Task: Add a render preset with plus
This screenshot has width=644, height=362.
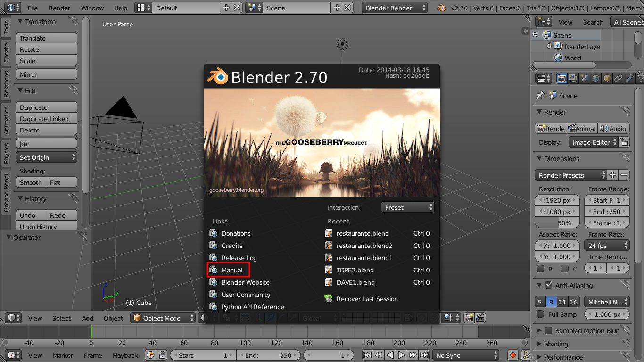Action: click(612, 175)
